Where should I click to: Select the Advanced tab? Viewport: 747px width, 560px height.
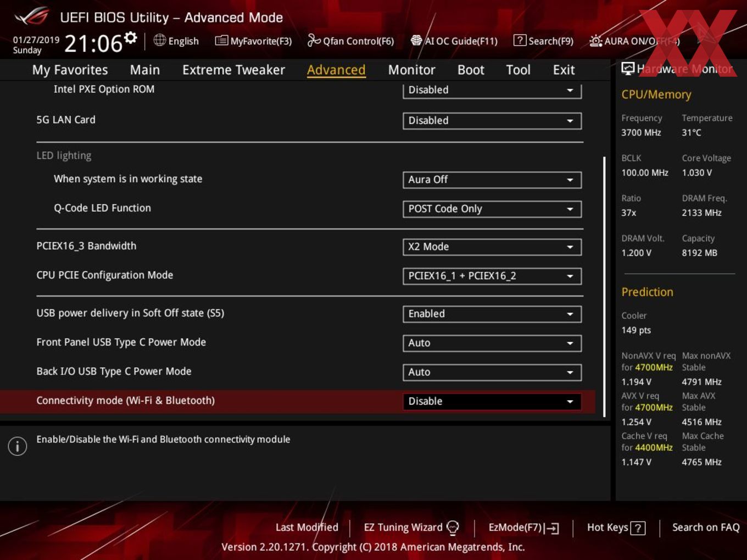[x=336, y=70]
